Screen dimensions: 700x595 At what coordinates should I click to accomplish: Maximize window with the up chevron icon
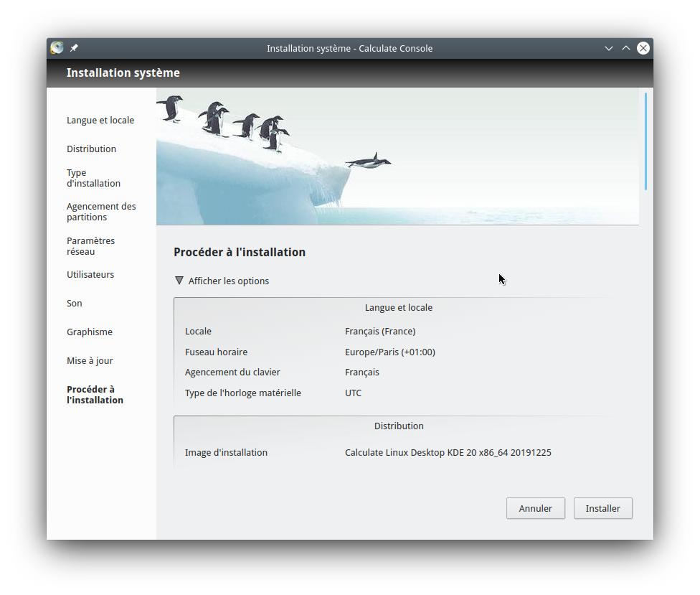pyautogui.click(x=626, y=48)
